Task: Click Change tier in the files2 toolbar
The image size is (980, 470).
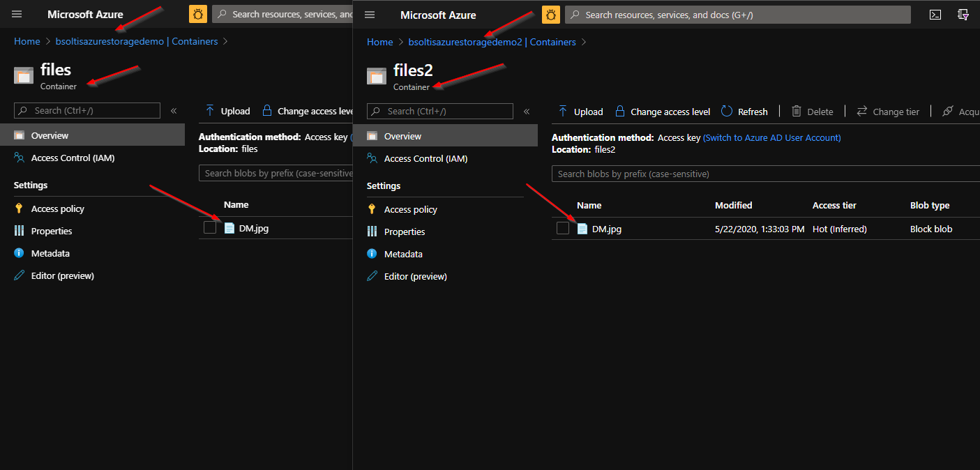Action: pyautogui.click(x=888, y=112)
